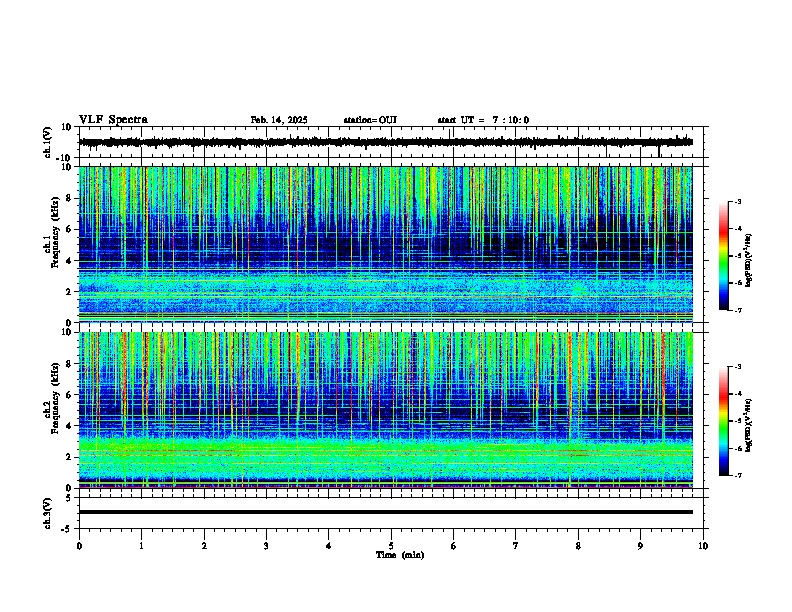Select the date text "Feb. 14, 2025"
Viewport: 792px width, 612px height.
(x=279, y=120)
